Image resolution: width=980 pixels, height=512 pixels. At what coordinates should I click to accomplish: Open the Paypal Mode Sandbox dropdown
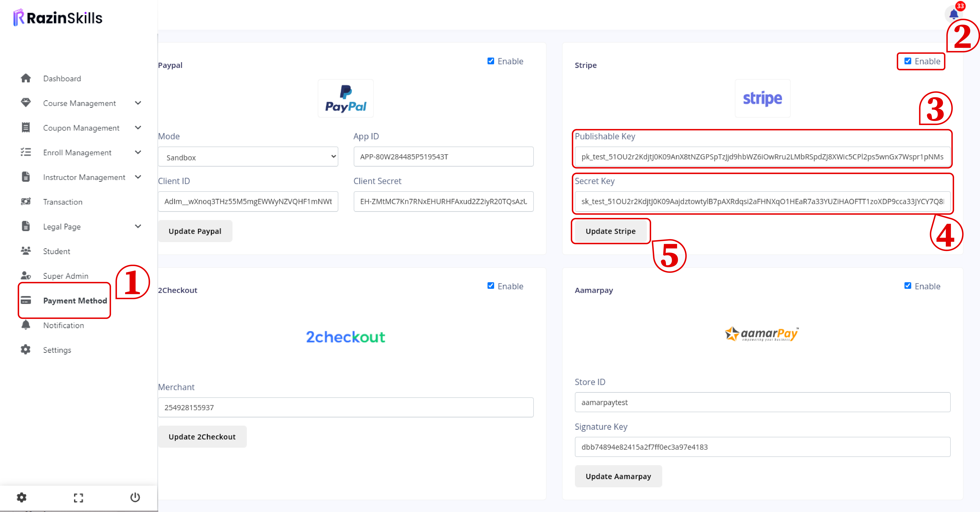coord(248,157)
